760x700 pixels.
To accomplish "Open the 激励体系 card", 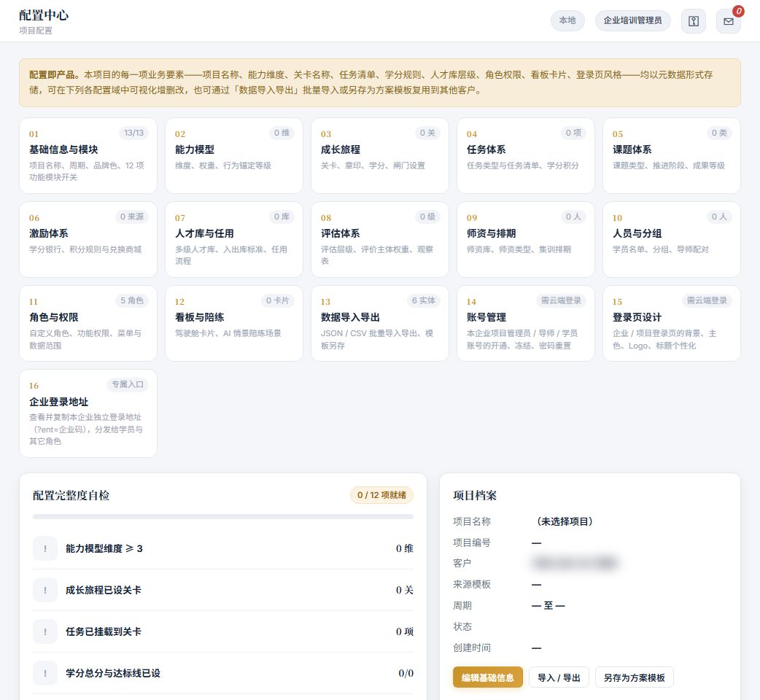I will (88, 239).
